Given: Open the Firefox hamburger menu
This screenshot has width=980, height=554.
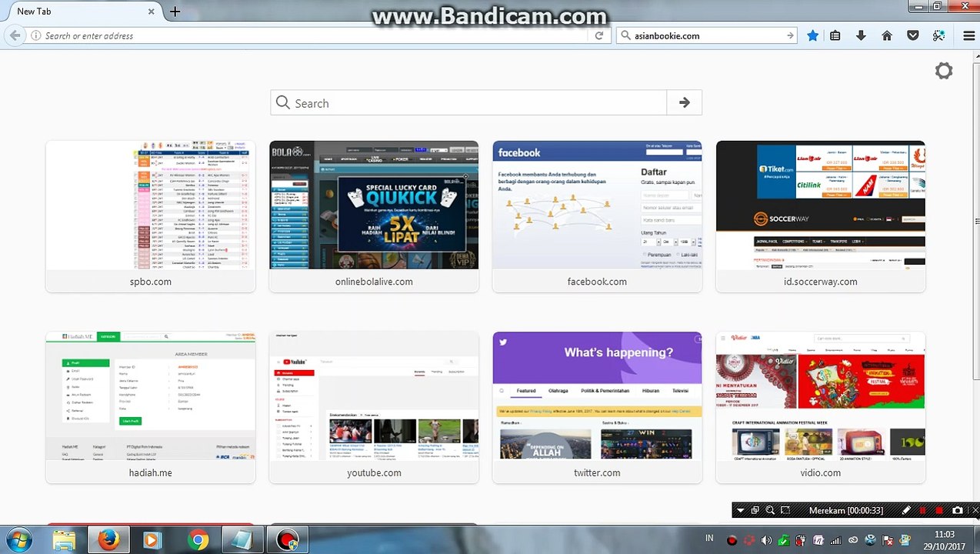Looking at the screenshot, I should (969, 35).
